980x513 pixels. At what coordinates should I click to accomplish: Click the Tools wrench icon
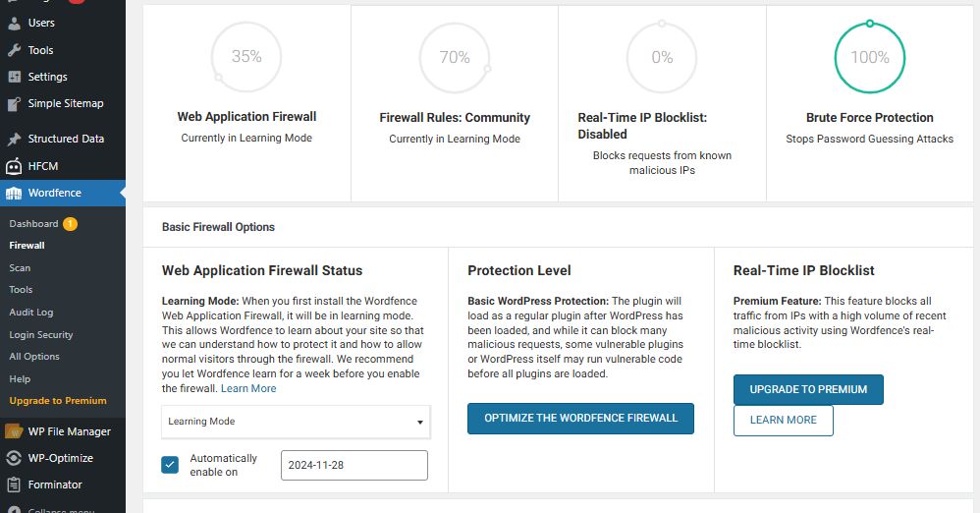click(14, 50)
